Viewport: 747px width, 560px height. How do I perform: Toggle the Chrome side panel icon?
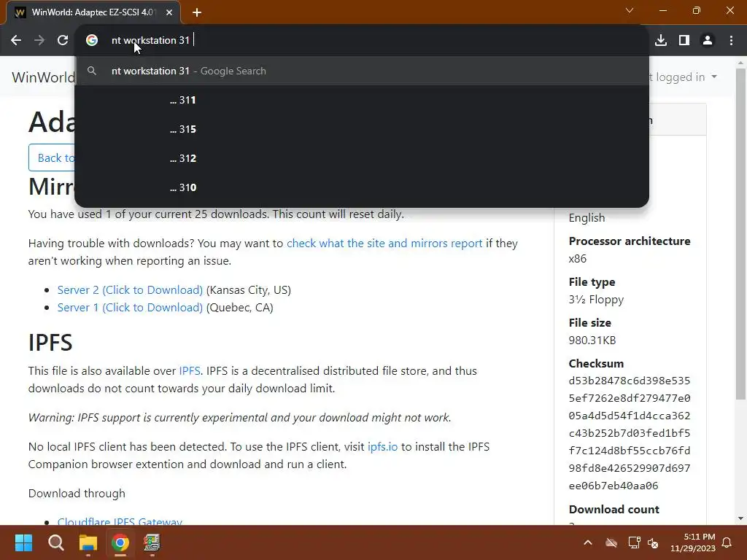(684, 41)
